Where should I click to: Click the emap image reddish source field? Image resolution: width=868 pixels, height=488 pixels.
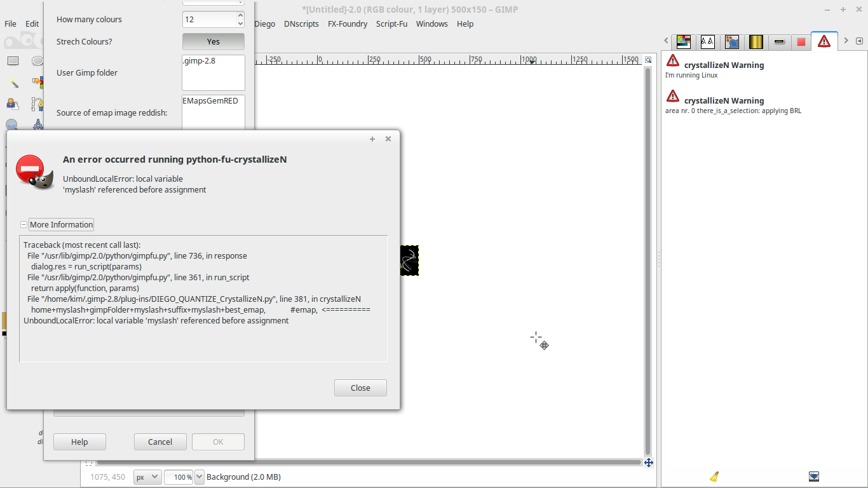coord(214,112)
